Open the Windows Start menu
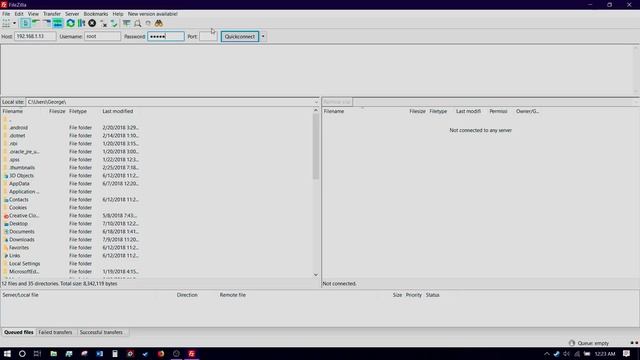640x360 pixels. pyautogui.click(x=7, y=354)
